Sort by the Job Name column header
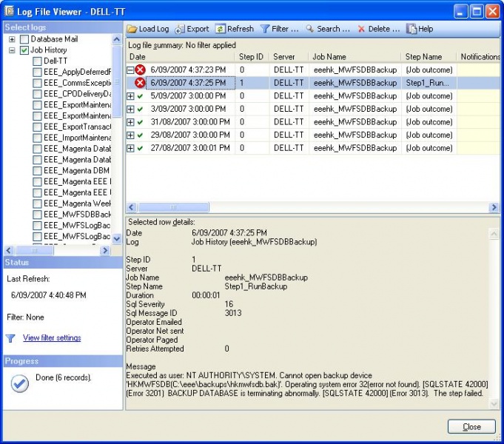Image resolution: width=504 pixels, height=444 pixels. click(x=355, y=57)
